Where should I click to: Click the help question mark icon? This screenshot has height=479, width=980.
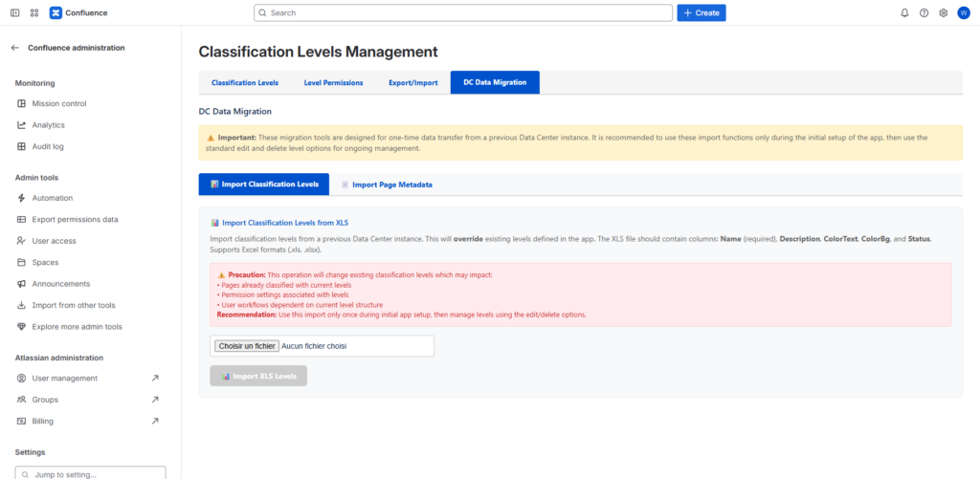coord(924,12)
